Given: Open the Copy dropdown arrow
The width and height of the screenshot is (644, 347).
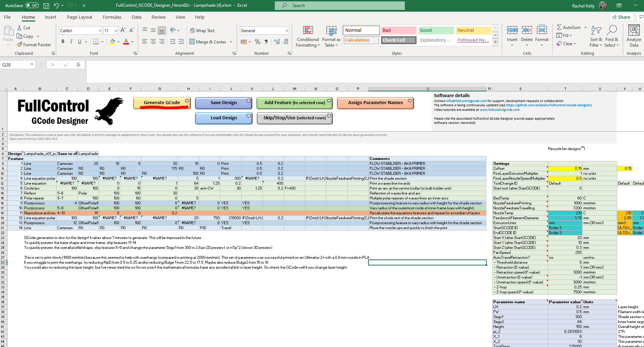Looking at the screenshot, I should 38,36.
